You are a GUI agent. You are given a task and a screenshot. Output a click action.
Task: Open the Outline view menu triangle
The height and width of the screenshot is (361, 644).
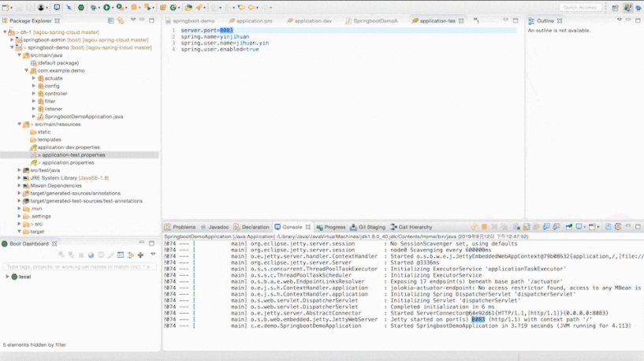(x=620, y=20)
